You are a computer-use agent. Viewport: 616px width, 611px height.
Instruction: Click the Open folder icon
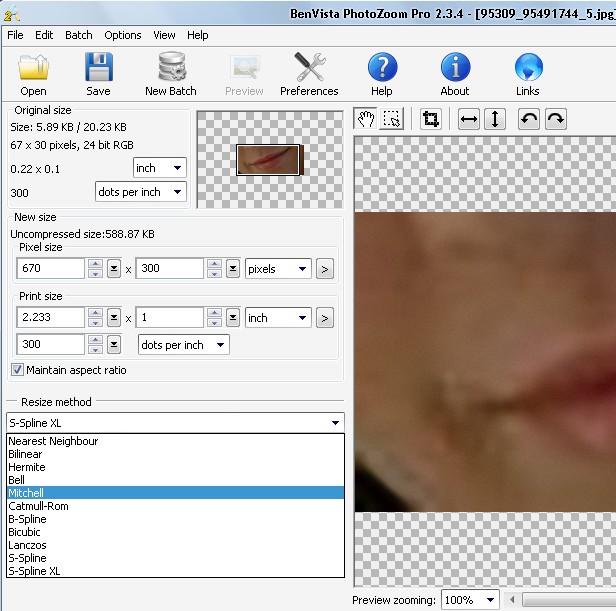(x=33, y=75)
